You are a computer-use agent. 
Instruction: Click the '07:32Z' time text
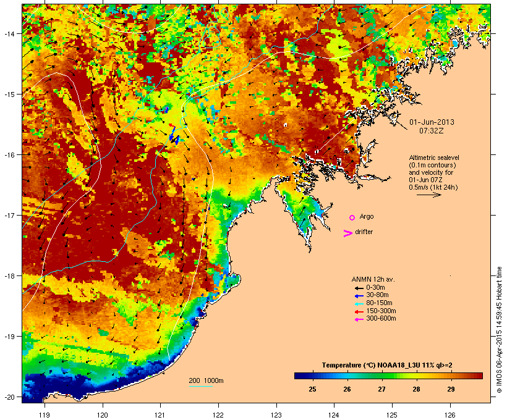[x=432, y=131]
